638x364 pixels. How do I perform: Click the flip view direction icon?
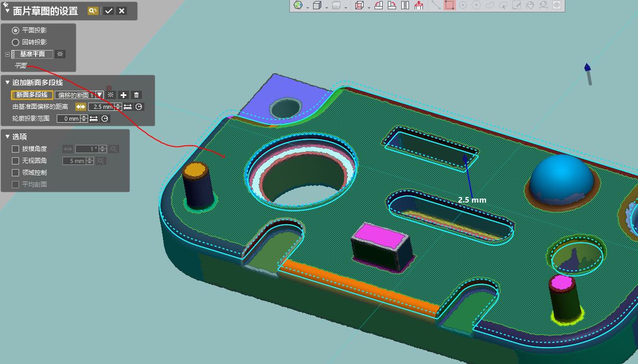tap(405, 5)
